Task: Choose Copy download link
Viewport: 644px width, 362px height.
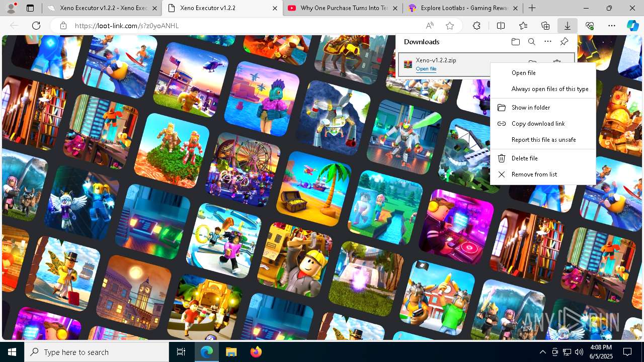Action: click(x=543, y=124)
